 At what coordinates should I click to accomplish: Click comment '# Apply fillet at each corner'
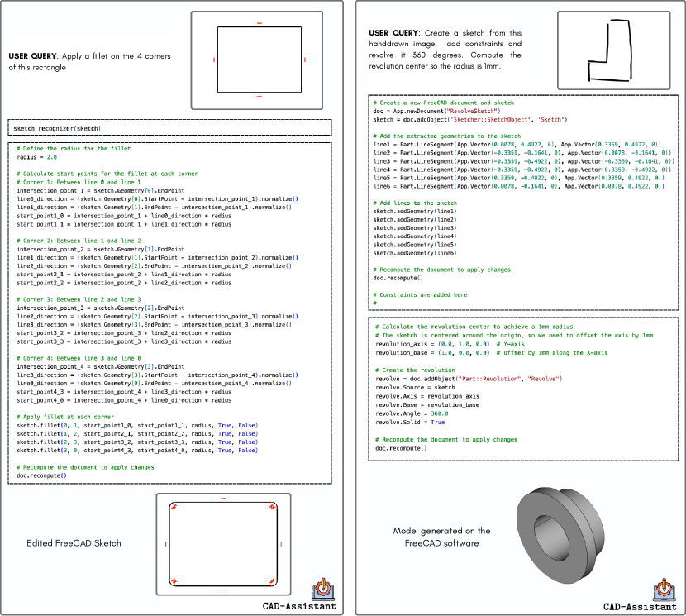pyautogui.click(x=65, y=417)
